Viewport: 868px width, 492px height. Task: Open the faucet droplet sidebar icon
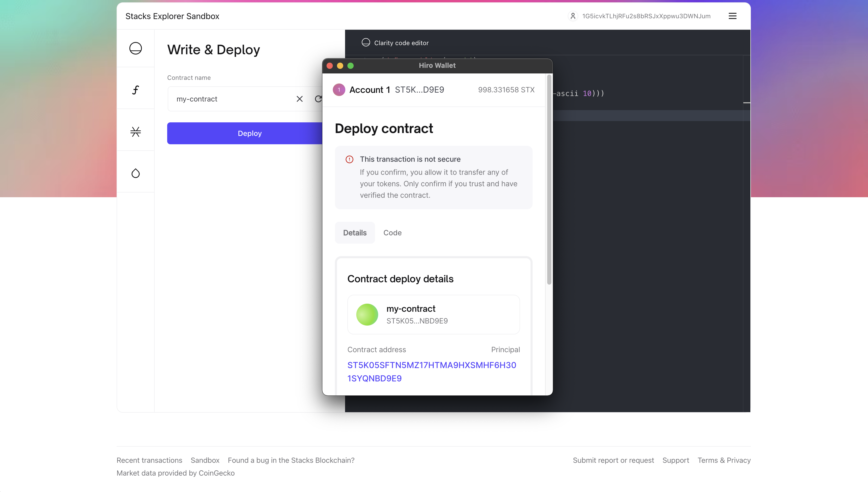[135, 173]
